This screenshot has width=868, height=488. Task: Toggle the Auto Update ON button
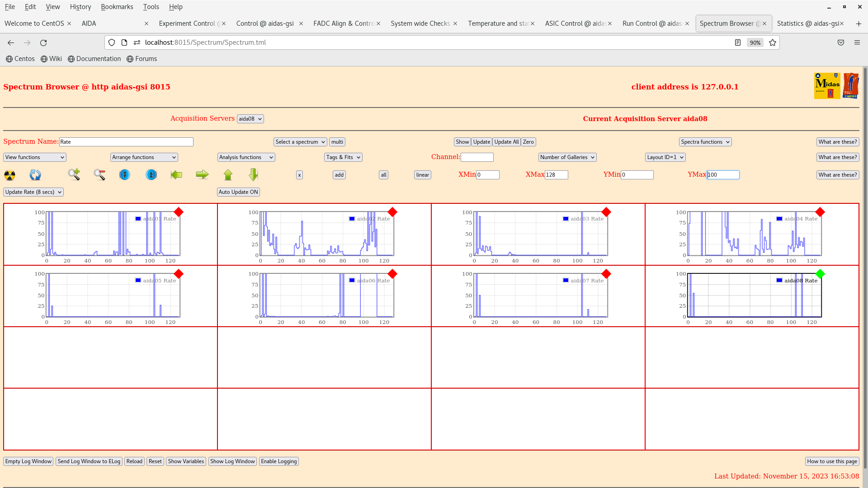point(238,192)
